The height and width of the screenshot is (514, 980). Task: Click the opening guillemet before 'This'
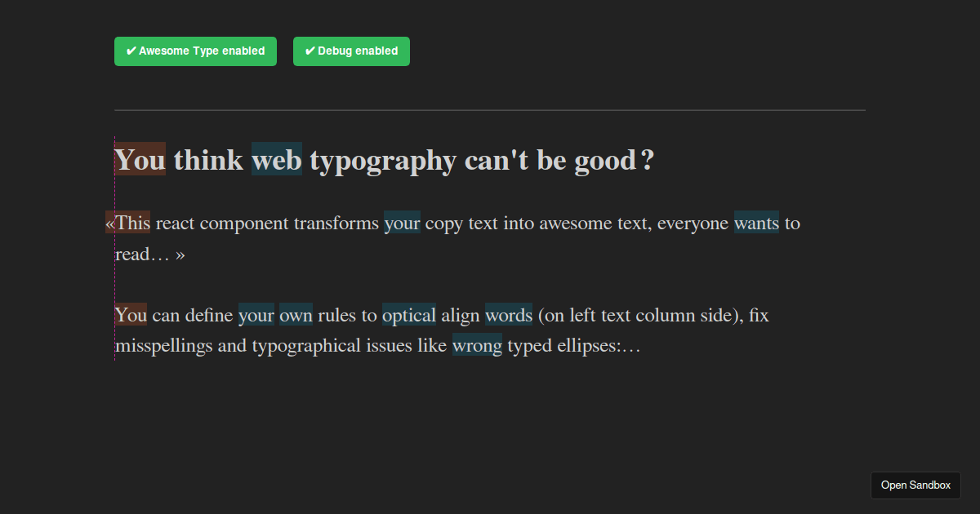pyautogui.click(x=109, y=222)
